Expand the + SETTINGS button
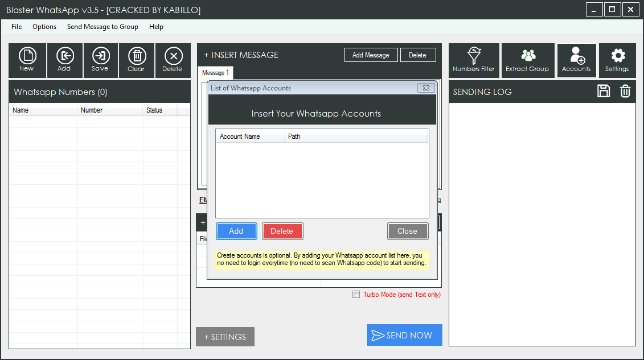This screenshot has width=644, height=360. (225, 337)
